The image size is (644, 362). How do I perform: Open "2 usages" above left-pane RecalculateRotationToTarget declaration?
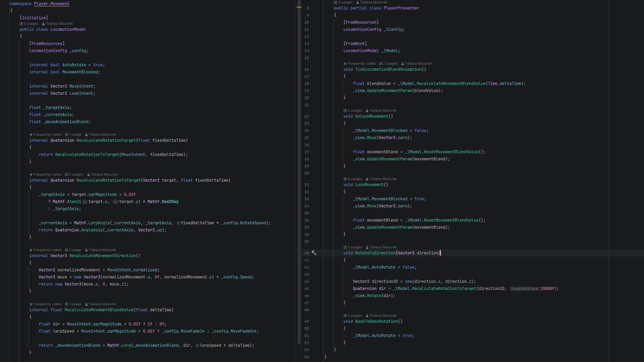[74, 175]
